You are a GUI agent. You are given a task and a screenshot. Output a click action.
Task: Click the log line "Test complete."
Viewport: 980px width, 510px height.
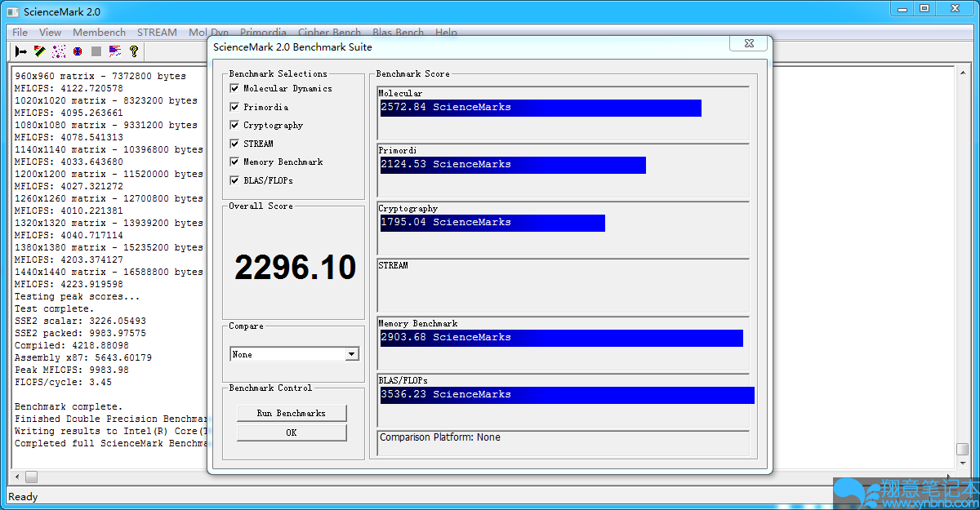point(55,308)
